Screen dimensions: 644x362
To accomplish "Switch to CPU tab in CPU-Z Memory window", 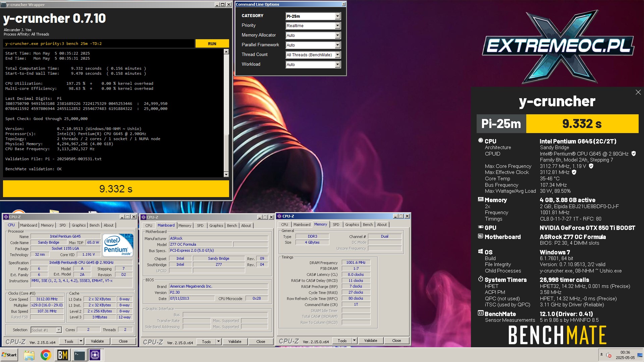I will pos(284,225).
